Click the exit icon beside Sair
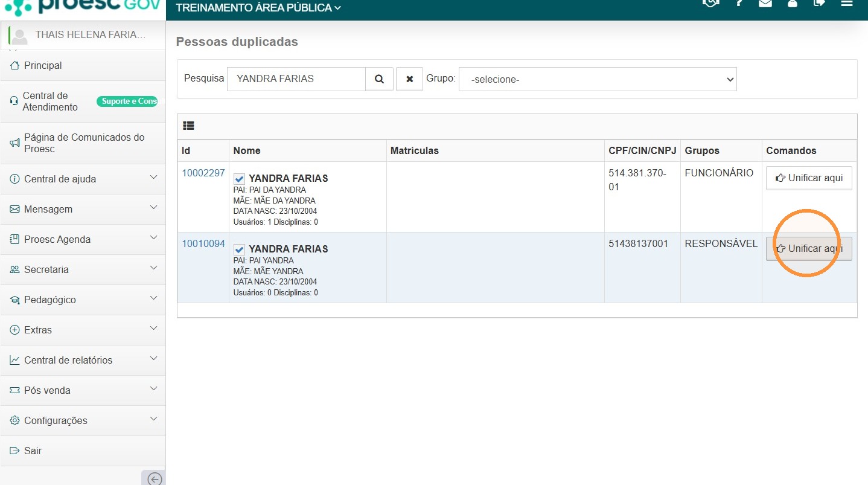This screenshot has height=485, width=868. point(15,451)
